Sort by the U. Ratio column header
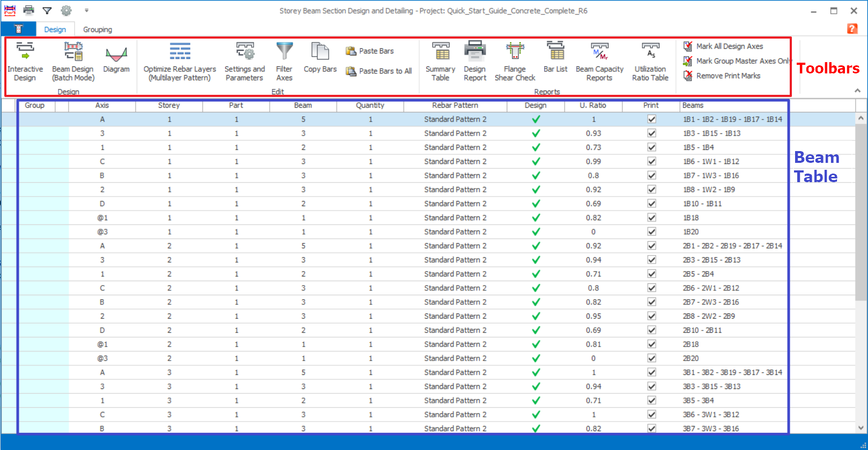This screenshot has width=868, height=450. click(x=593, y=106)
